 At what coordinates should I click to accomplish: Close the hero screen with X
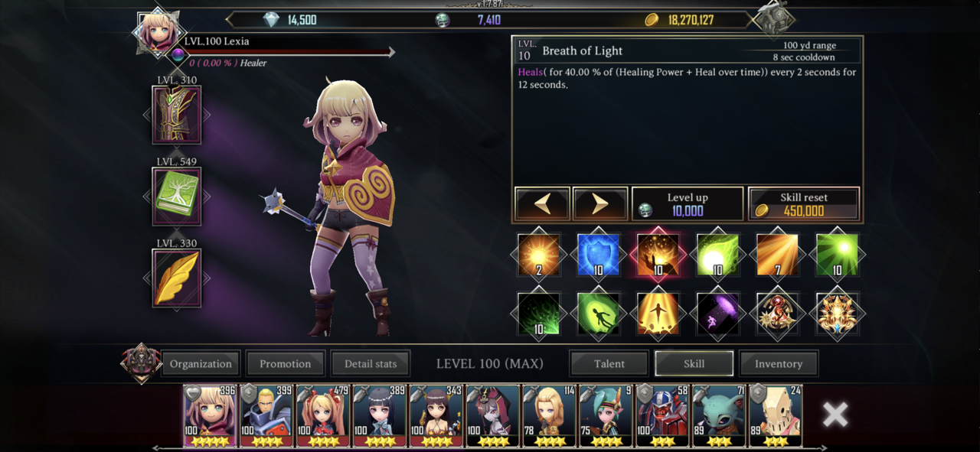pyautogui.click(x=835, y=415)
